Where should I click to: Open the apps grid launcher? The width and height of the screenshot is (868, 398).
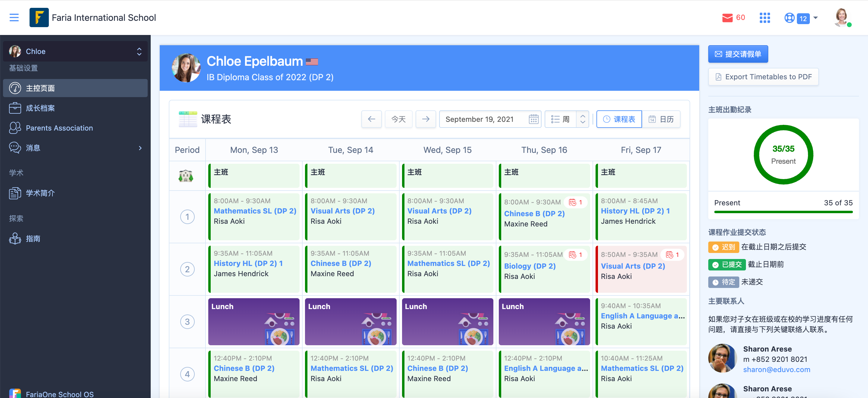click(765, 18)
